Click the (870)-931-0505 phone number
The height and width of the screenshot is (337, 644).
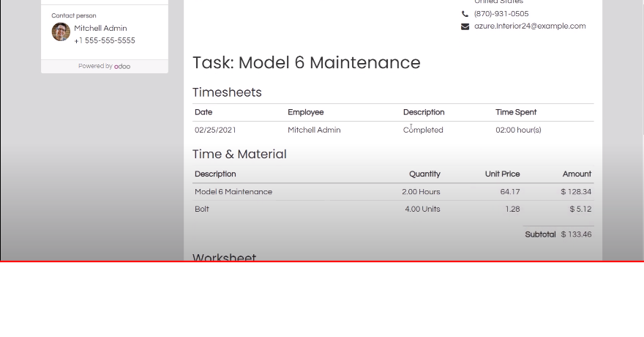coord(501,14)
